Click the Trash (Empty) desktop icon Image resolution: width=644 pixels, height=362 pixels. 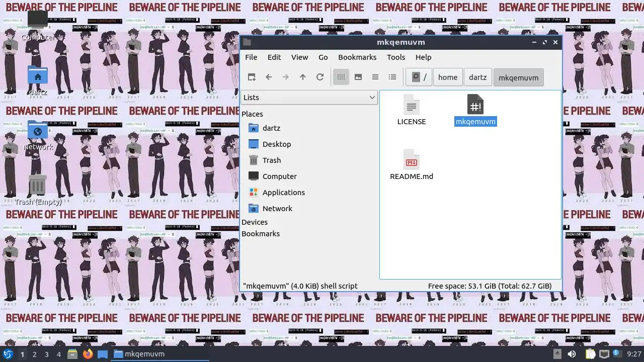(38, 185)
